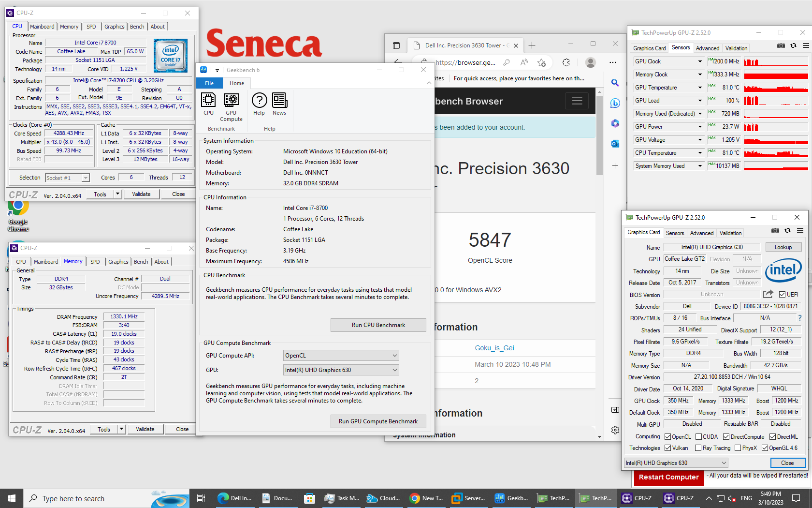This screenshot has width=812, height=508.
Task: Open GPU Clock sensor dropdown
Action: pyautogui.click(x=700, y=61)
